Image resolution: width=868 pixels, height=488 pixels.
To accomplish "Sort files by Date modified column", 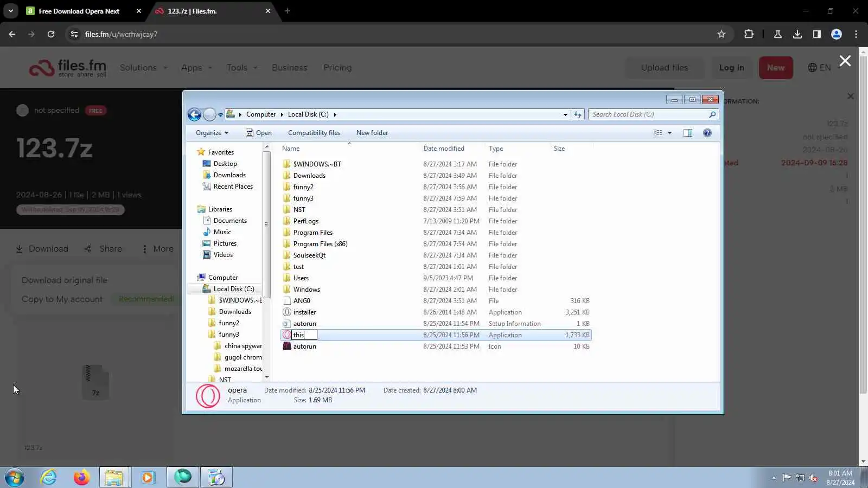I will coord(444,149).
